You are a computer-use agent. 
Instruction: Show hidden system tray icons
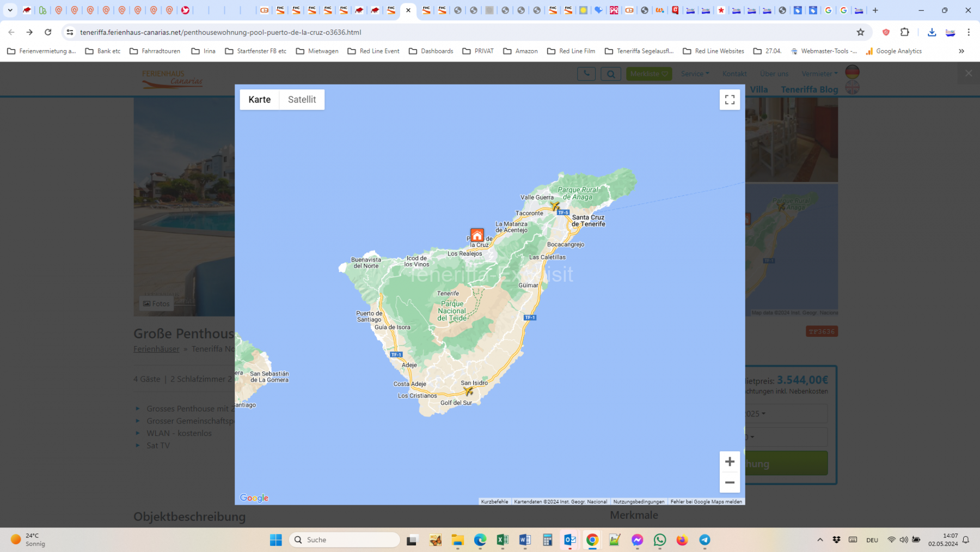pos(820,539)
